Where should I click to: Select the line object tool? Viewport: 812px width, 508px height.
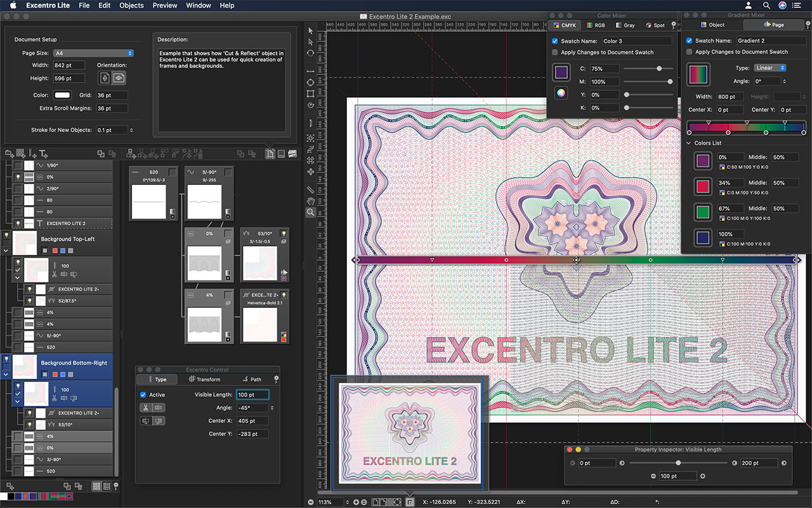click(310, 71)
